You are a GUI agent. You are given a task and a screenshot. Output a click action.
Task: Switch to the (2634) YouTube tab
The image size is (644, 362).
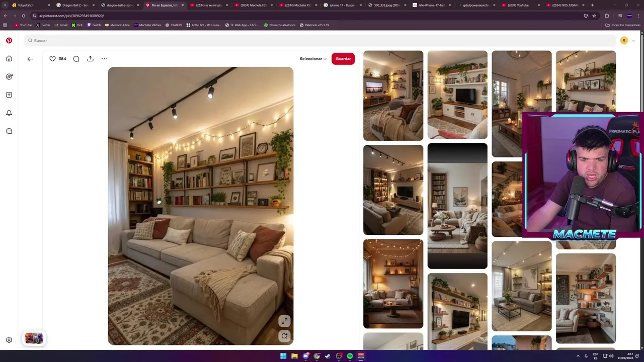coord(520,5)
